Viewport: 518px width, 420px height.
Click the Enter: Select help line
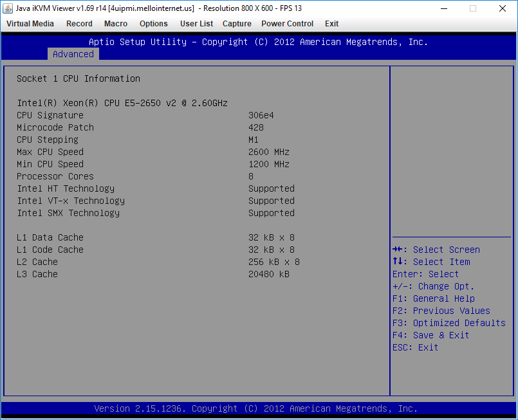[425, 274]
